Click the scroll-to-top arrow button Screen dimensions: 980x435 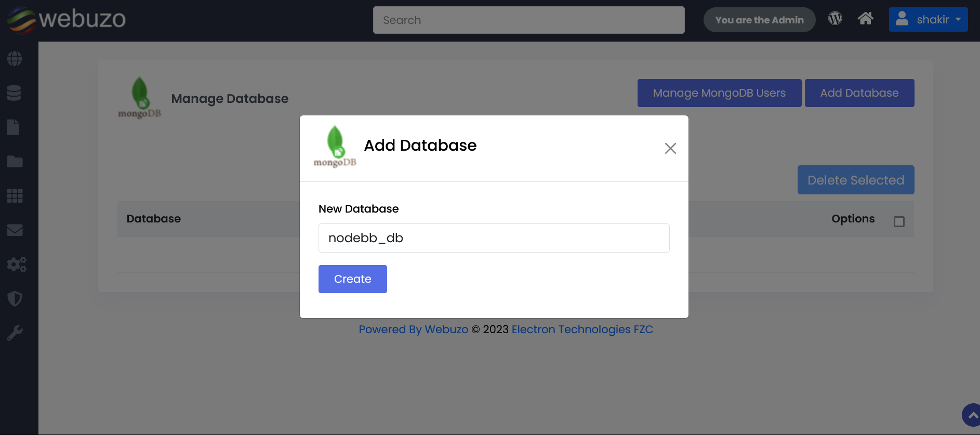(972, 415)
